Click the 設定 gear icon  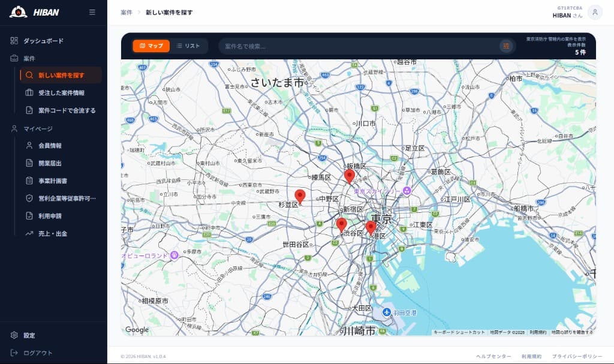click(14, 335)
